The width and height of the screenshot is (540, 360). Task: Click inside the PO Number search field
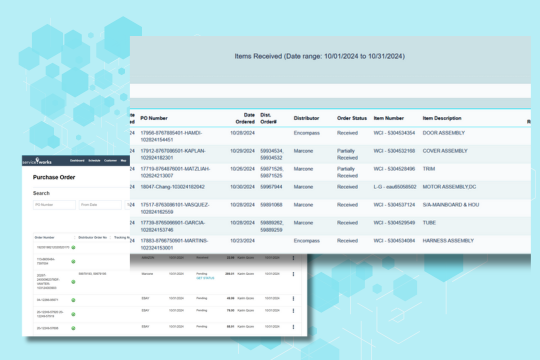pyautogui.click(x=54, y=205)
